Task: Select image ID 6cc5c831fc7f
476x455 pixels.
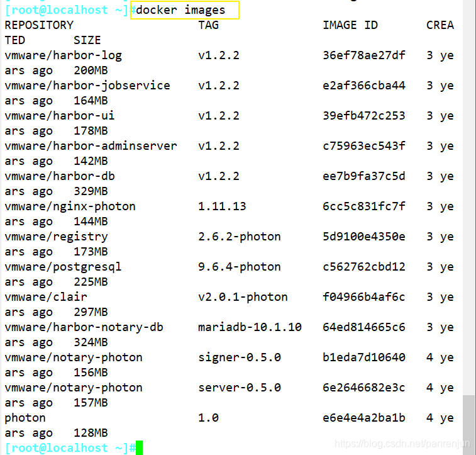Action: (364, 206)
